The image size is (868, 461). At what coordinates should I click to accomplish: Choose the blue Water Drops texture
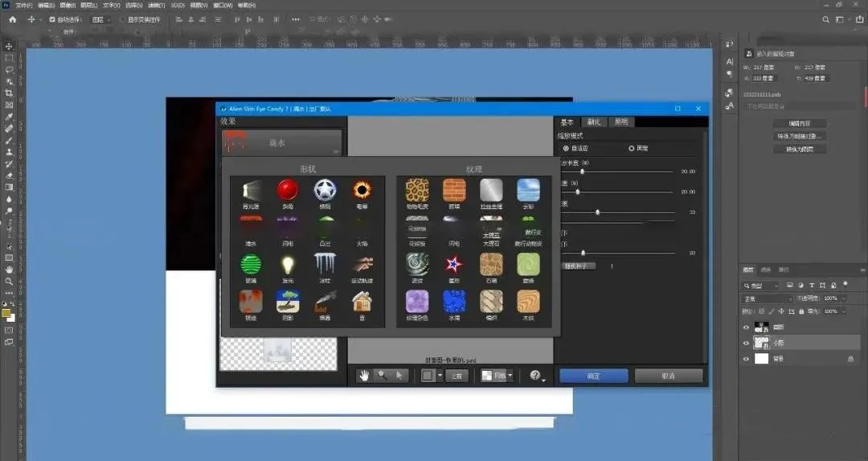(454, 302)
